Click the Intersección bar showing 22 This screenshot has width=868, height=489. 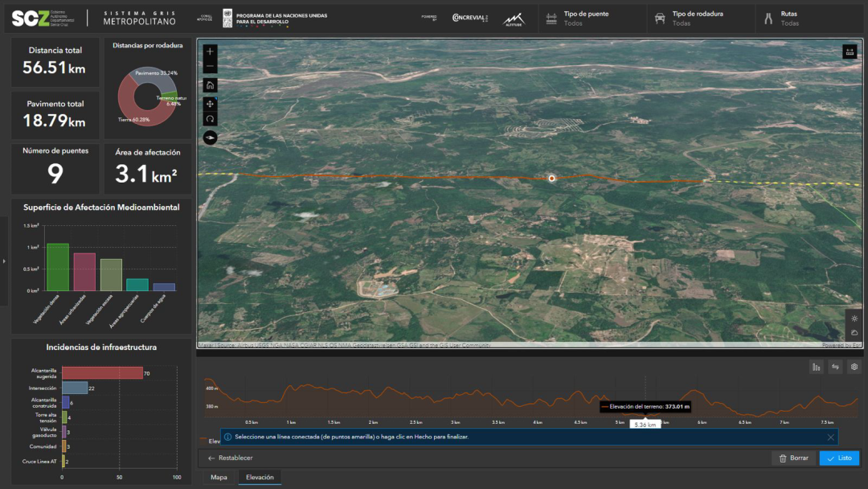tap(75, 388)
